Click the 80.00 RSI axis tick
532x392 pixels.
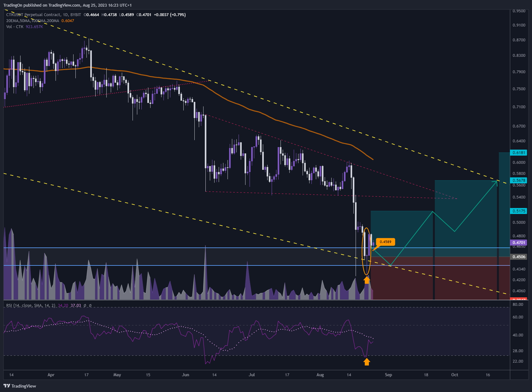click(518, 305)
